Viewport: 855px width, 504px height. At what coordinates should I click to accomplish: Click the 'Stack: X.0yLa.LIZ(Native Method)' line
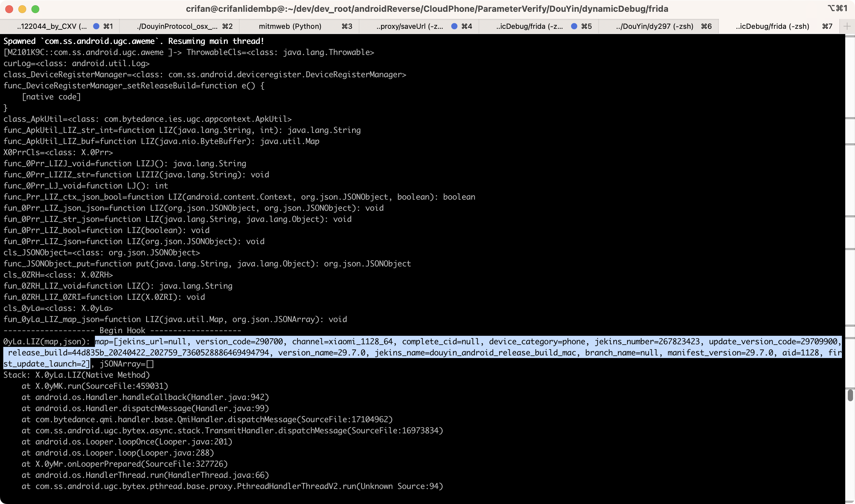coord(76,375)
